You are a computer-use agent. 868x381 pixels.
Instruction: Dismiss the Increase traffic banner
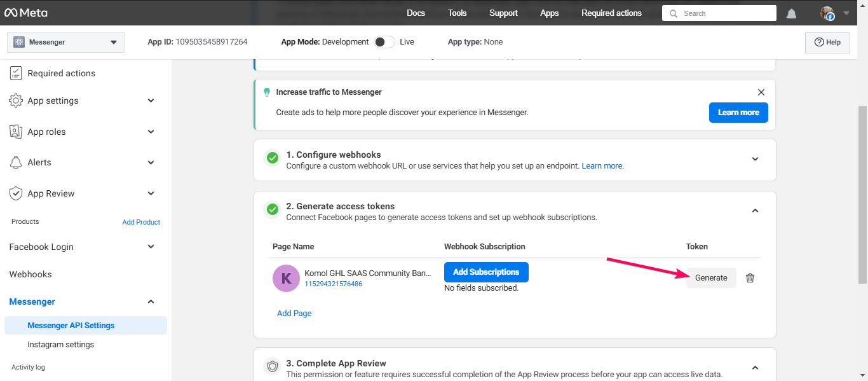(761, 92)
